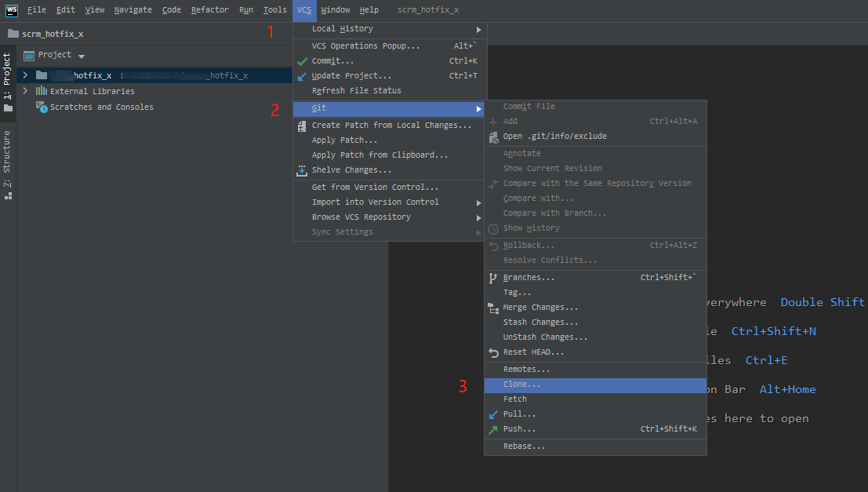The height and width of the screenshot is (492, 868).
Task: Click the blue Pull arrow icon
Action: pyautogui.click(x=493, y=414)
